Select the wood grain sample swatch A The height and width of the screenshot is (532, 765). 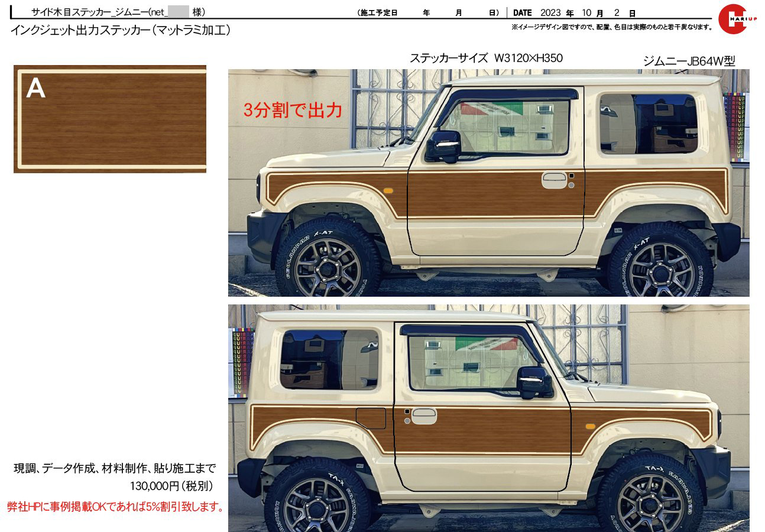pos(110,119)
